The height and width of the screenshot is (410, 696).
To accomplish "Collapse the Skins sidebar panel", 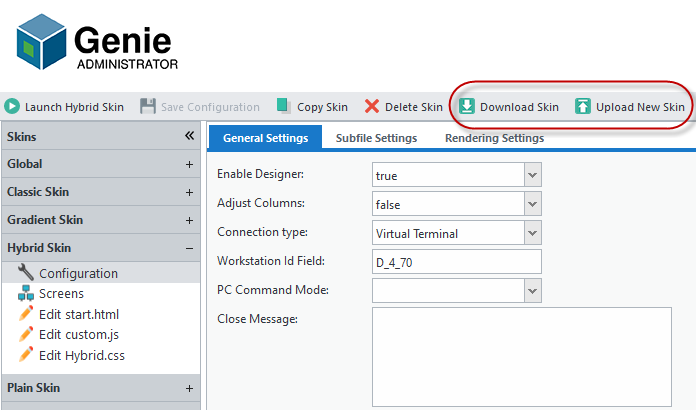I will (190, 136).
